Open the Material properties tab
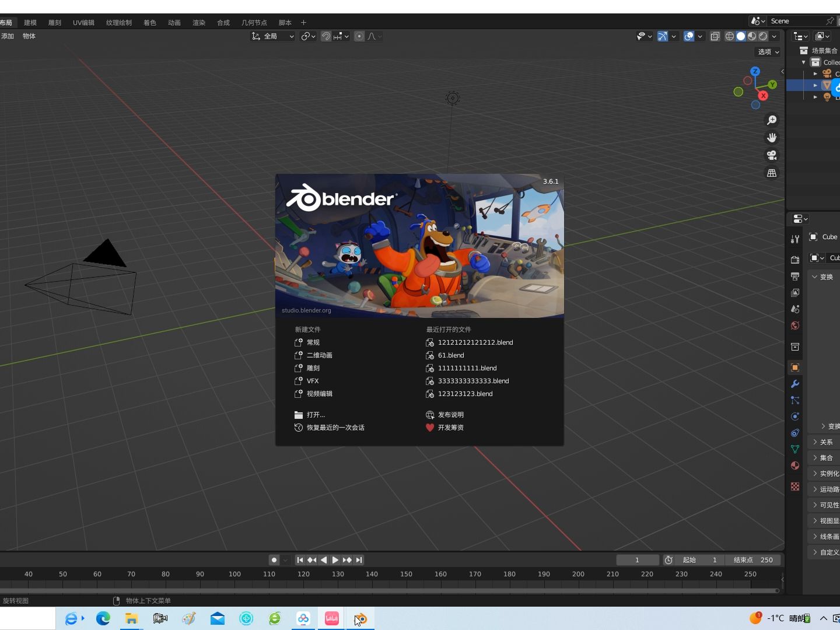This screenshot has width=840, height=630. coord(794,466)
